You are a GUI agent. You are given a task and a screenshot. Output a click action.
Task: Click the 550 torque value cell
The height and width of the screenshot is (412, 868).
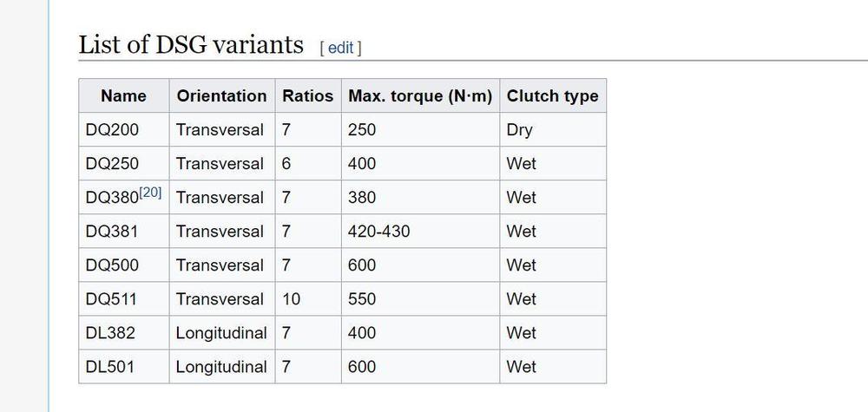click(x=362, y=299)
